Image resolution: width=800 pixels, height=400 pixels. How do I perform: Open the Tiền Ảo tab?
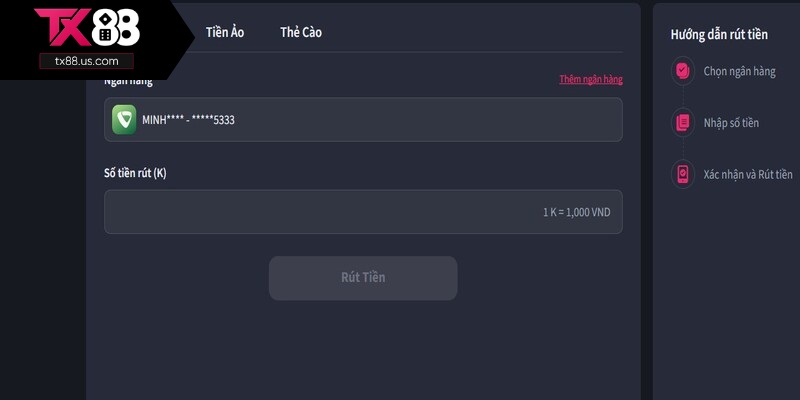click(x=225, y=32)
